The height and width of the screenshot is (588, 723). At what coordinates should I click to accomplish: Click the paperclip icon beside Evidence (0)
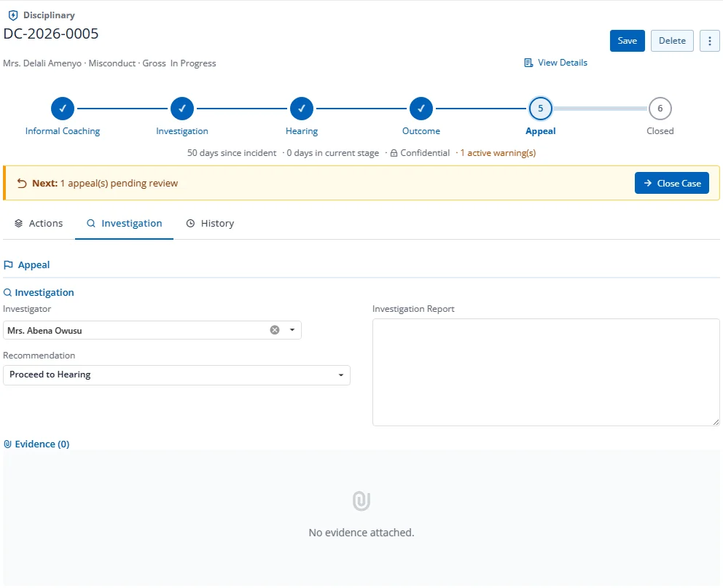click(7, 444)
